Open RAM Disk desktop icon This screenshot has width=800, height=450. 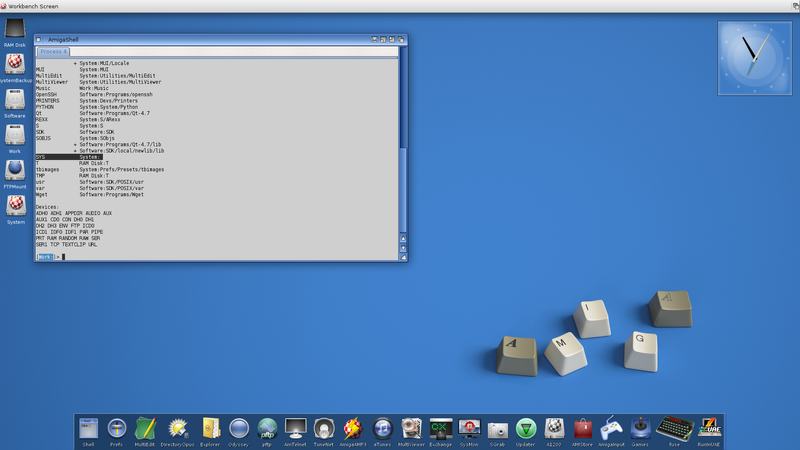(x=15, y=31)
